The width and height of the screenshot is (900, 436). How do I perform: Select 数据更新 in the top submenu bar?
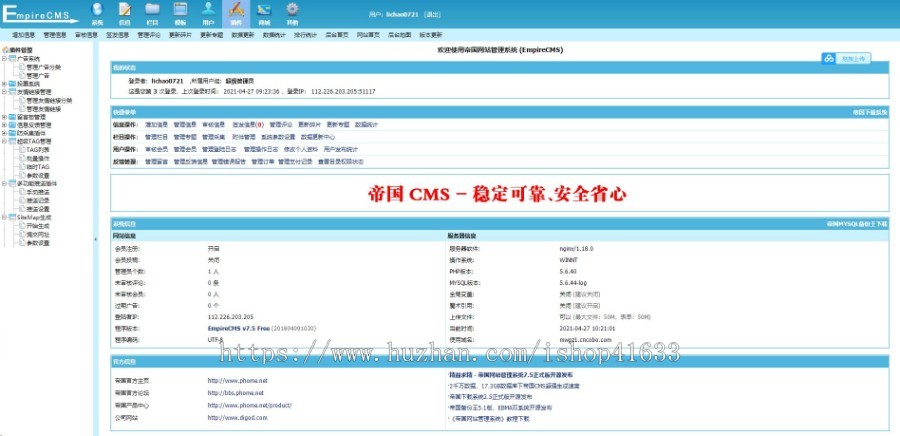242,35
